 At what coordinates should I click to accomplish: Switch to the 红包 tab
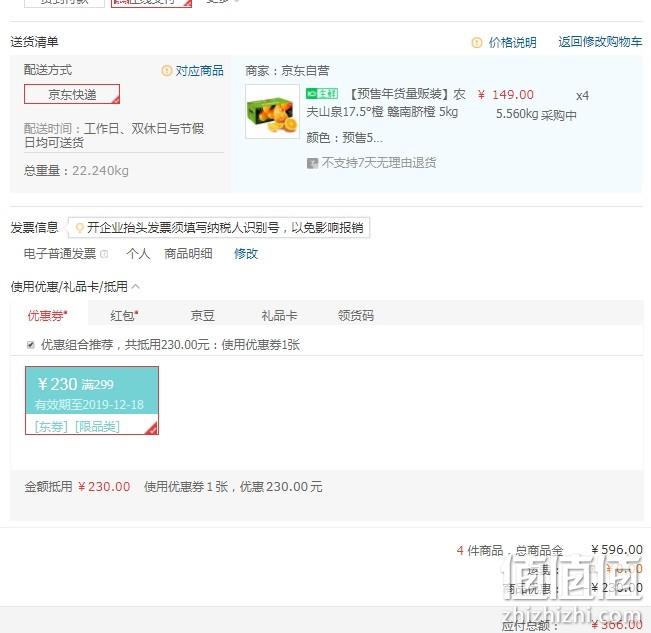(x=124, y=315)
